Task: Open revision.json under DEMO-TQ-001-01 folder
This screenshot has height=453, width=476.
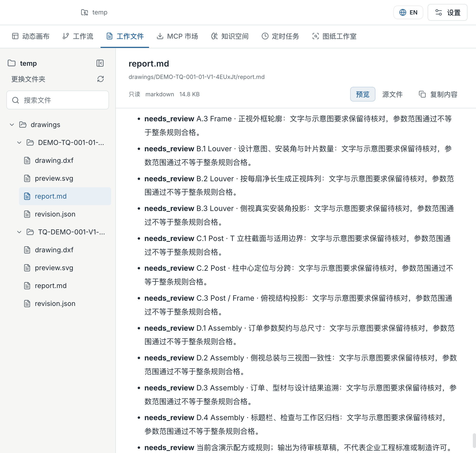Action: (65, 214)
